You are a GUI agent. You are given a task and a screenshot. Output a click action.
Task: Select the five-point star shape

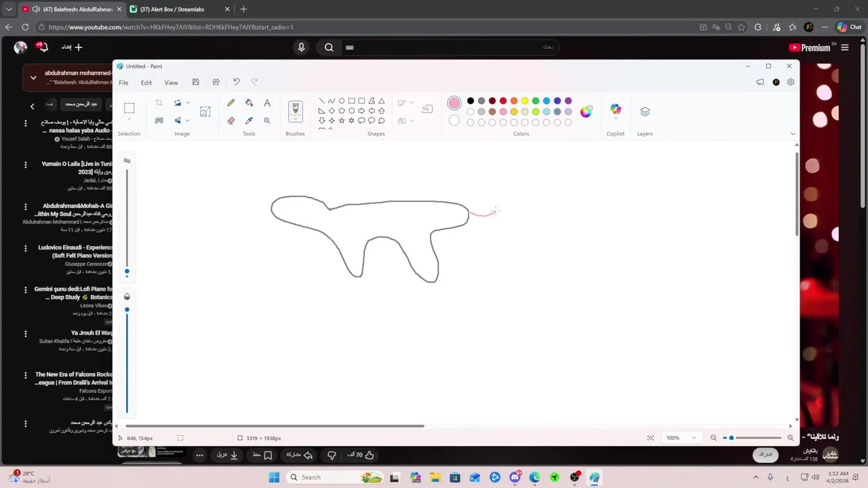342,121
